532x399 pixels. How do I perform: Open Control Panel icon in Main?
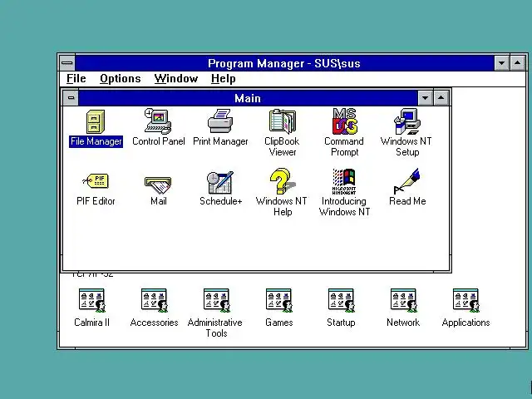(158, 121)
